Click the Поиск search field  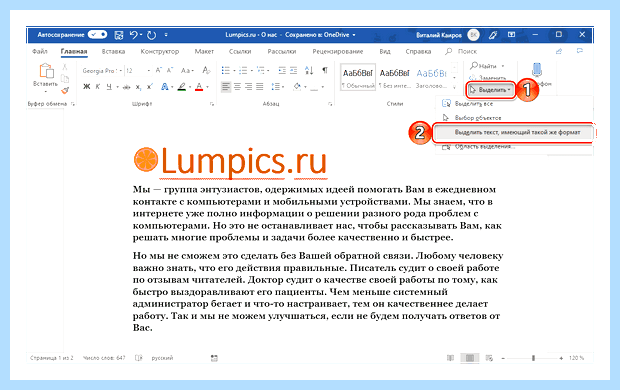point(461,51)
